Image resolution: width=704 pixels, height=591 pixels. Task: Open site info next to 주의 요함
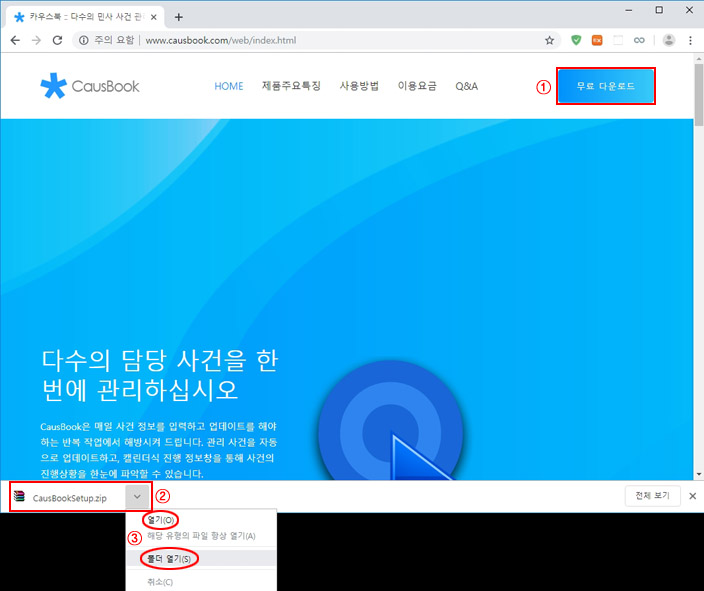84,40
